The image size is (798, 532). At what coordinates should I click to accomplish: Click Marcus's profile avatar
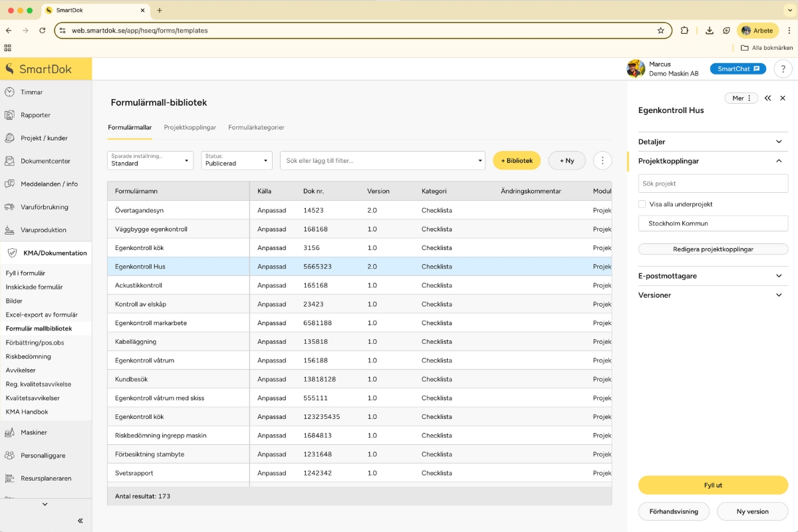pyautogui.click(x=636, y=68)
